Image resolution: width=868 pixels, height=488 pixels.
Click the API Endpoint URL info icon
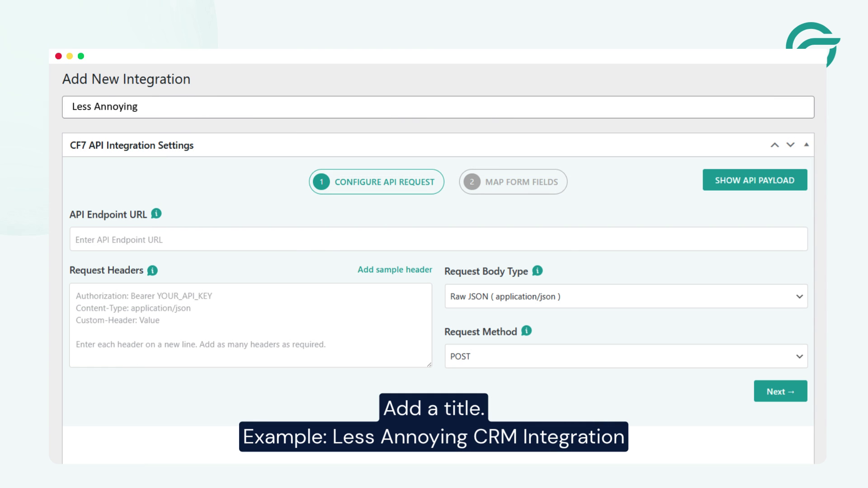(x=156, y=213)
